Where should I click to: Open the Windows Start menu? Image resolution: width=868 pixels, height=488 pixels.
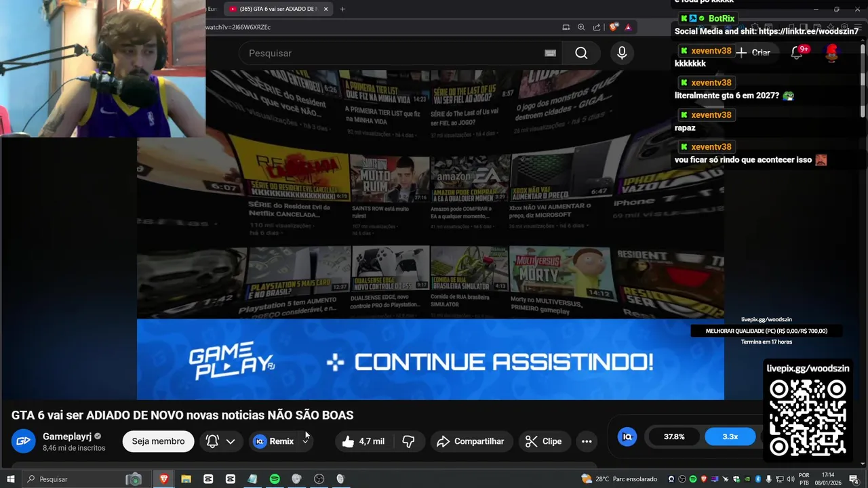[11, 479]
